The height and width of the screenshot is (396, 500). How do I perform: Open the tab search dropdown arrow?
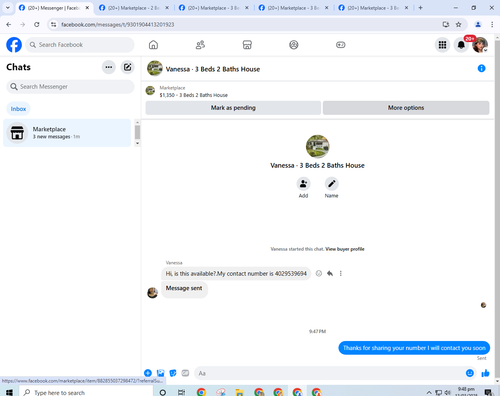tap(8, 8)
